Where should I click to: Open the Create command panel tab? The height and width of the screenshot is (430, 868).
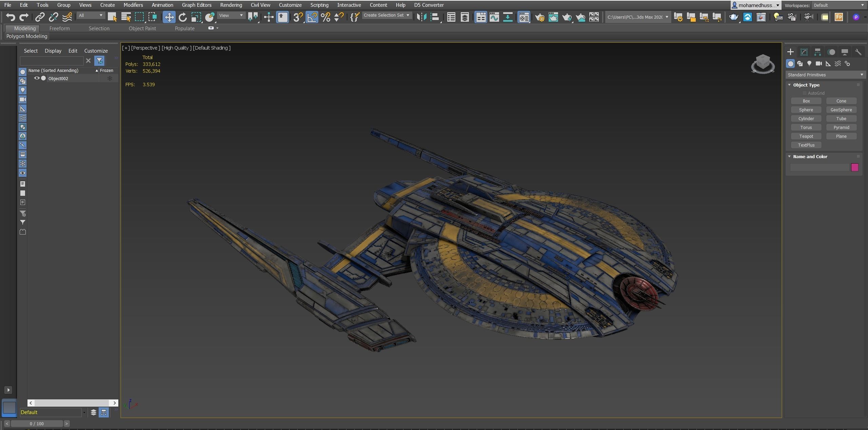[x=790, y=52]
